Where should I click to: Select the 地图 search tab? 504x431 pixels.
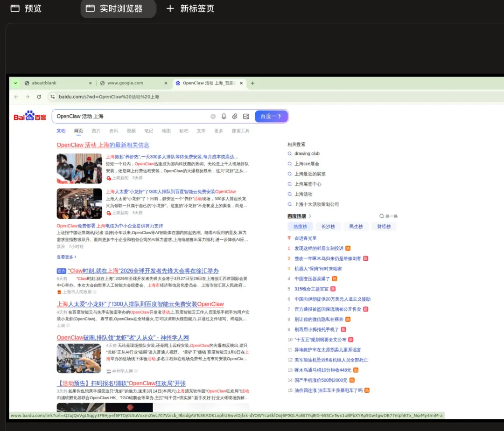pyautogui.click(x=166, y=131)
